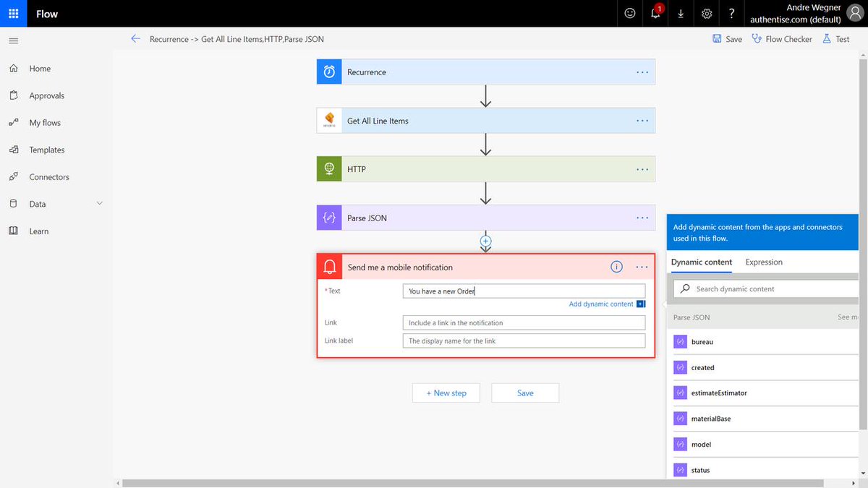The image size is (868, 488).
Task: Click the created item icon
Action: [x=679, y=367]
